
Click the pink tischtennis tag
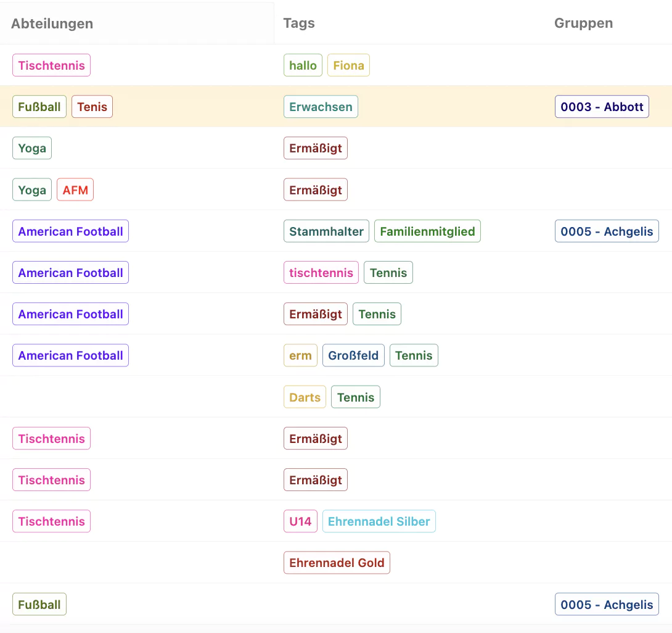point(321,273)
